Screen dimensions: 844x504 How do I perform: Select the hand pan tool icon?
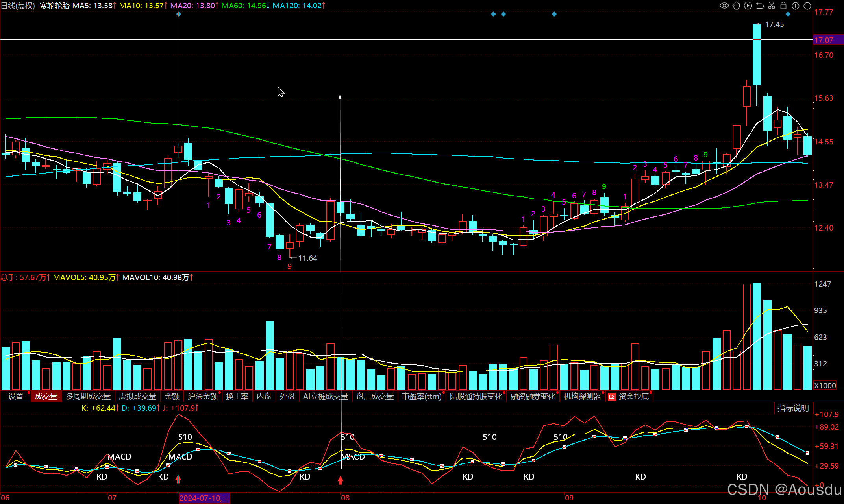click(x=736, y=6)
